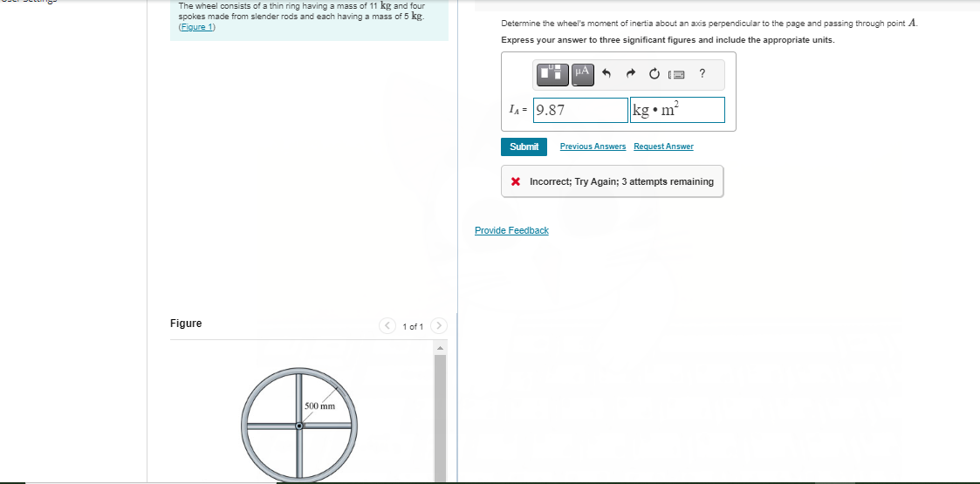The height and width of the screenshot is (484, 980).
Task: Edit the kg·m² units field
Action: click(677, 110)
